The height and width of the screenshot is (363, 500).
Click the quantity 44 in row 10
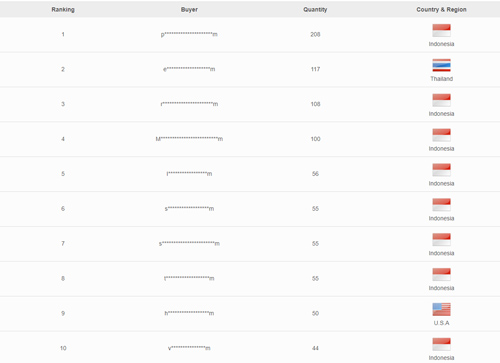pos(315,348)
